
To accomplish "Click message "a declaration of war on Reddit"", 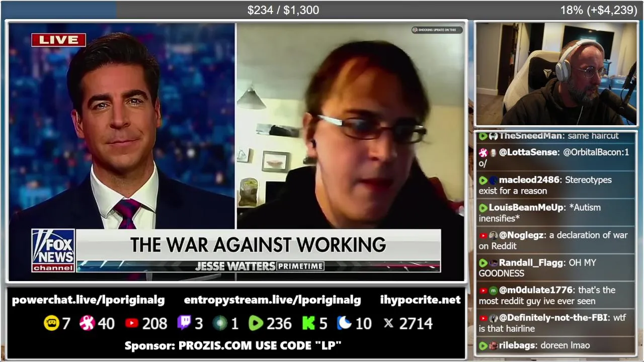I will click(553, 241).
